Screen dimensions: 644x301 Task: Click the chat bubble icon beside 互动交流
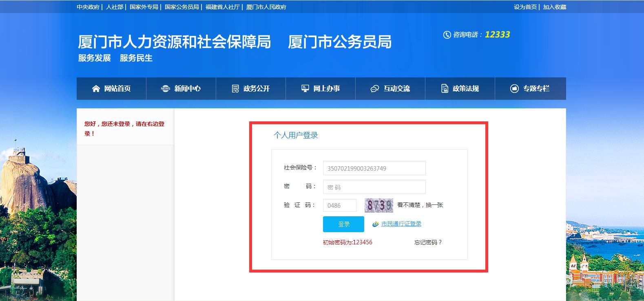374,89
